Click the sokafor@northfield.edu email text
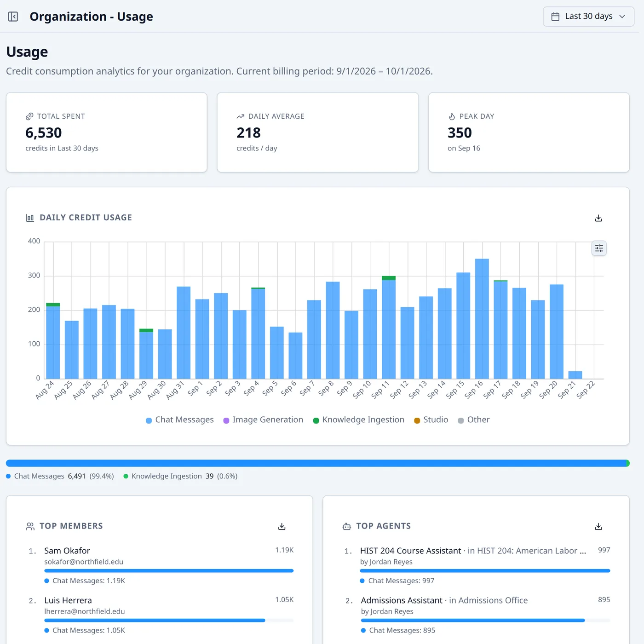 [x=84, y=562]
